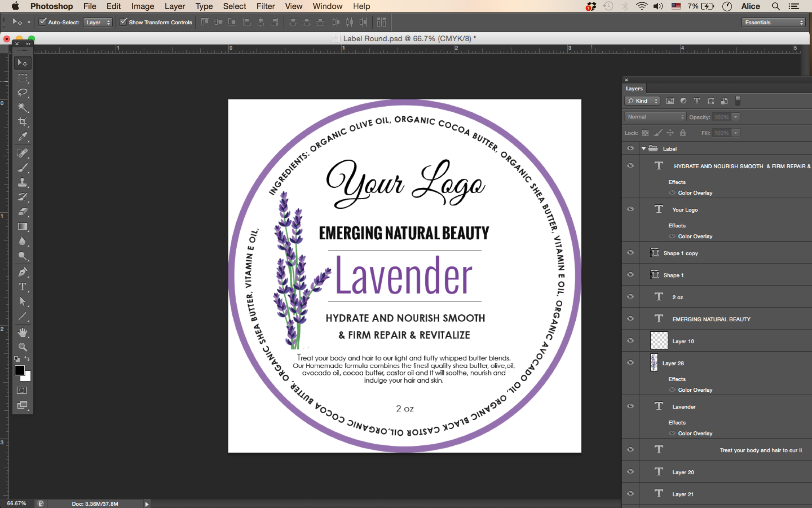Select the Move tool
Viewport: 812px width, 508px height.
pos(23,63)
